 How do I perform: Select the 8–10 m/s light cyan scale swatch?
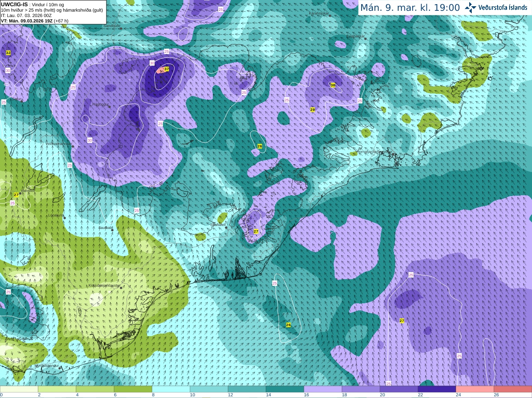171,389
